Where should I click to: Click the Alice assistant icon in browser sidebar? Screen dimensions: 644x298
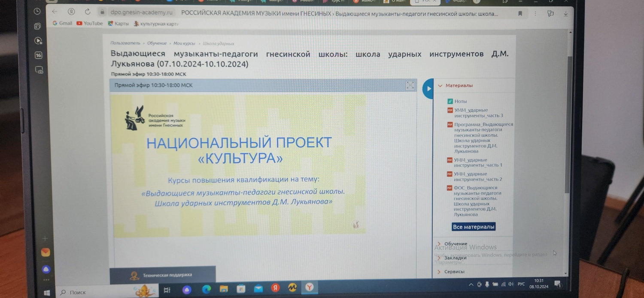(46, 269)
